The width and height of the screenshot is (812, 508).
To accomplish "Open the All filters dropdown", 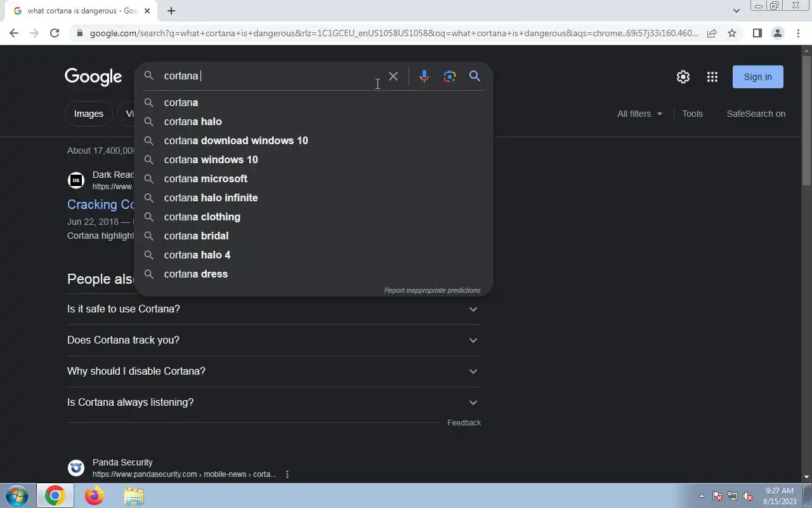I will coord(639,114).
